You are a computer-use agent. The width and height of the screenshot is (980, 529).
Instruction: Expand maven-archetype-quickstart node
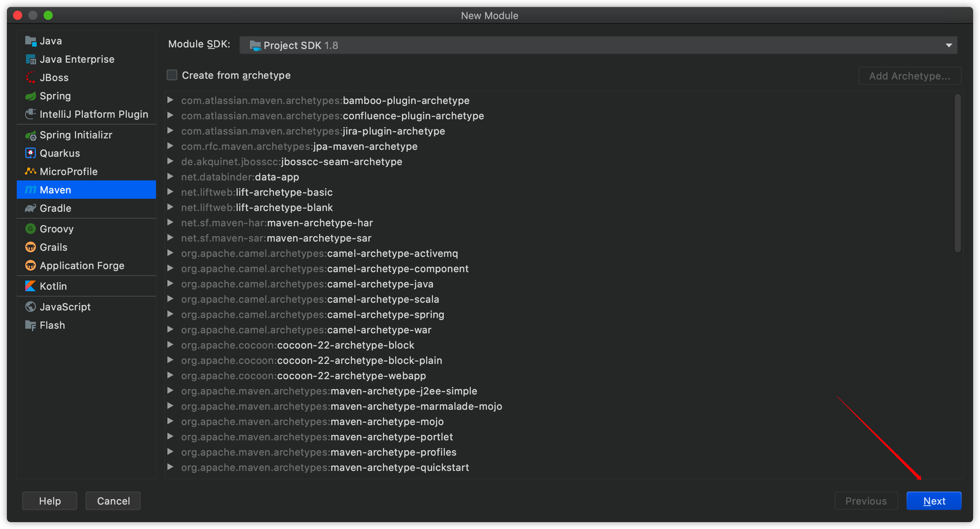tap(170, 467)
